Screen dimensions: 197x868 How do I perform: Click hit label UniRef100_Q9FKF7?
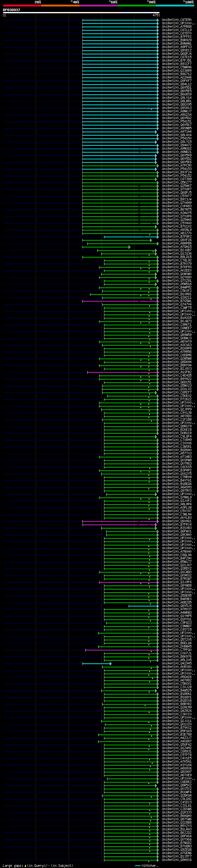point(176,81)
